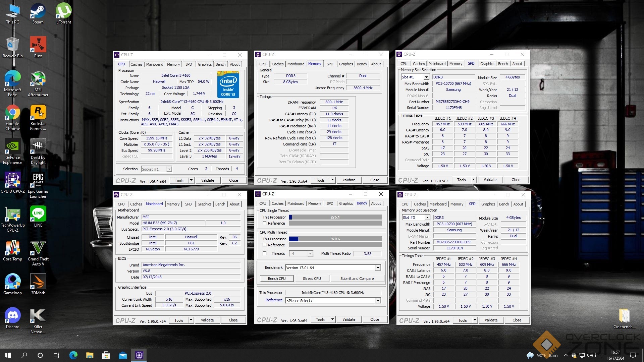Click the CPU Multi Thread score bar
644x362 pixels.
coord(335,239)
